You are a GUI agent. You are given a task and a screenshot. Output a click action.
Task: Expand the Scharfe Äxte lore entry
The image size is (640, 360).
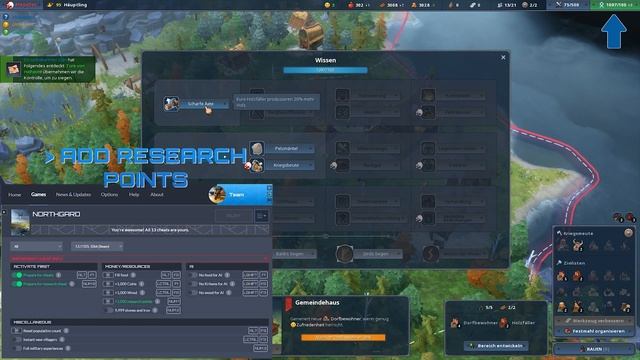point(204,104)
